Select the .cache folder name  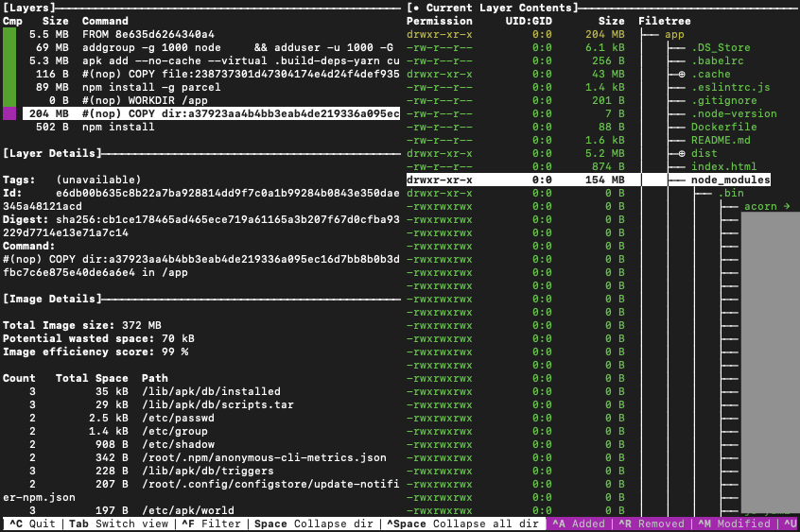pos(711,75)
